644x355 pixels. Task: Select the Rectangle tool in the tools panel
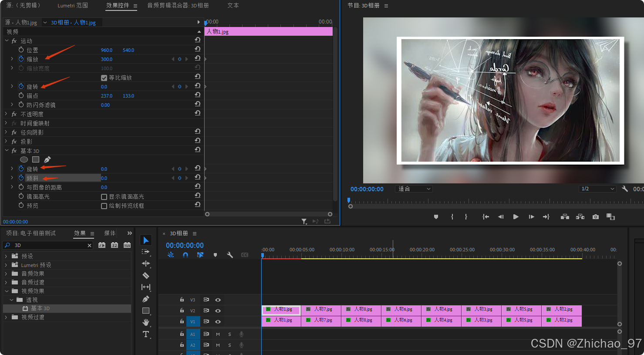click(146, 311)
